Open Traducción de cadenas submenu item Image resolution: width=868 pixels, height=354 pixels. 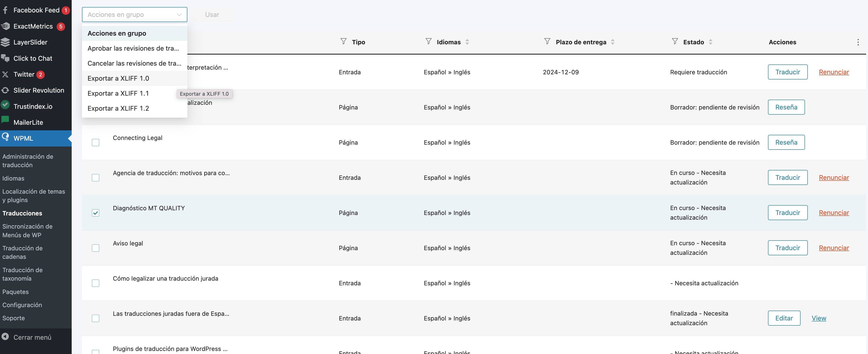[x=22, y=252]
